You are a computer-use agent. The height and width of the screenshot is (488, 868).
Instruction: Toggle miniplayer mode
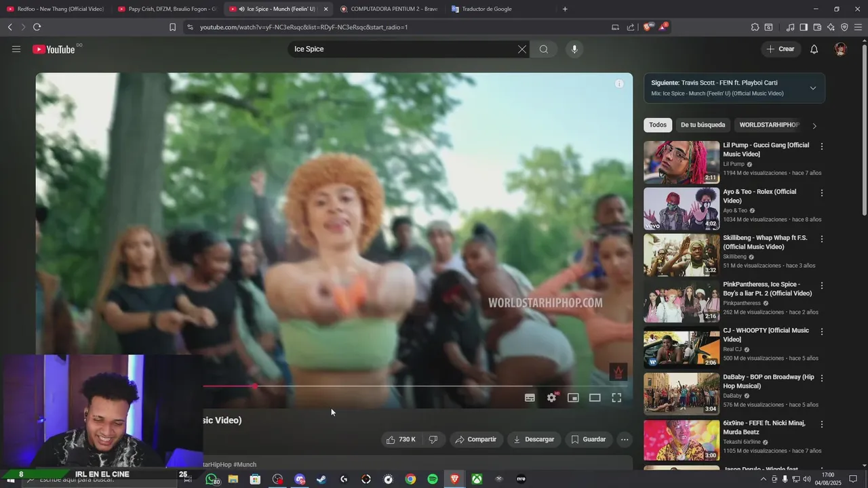[573, 398]
